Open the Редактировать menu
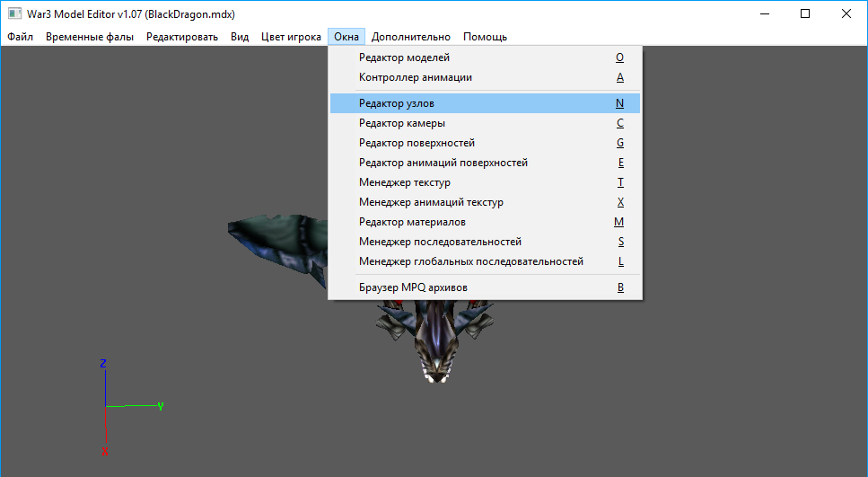This screenshot has height=477, width=868. coord(182,37)
